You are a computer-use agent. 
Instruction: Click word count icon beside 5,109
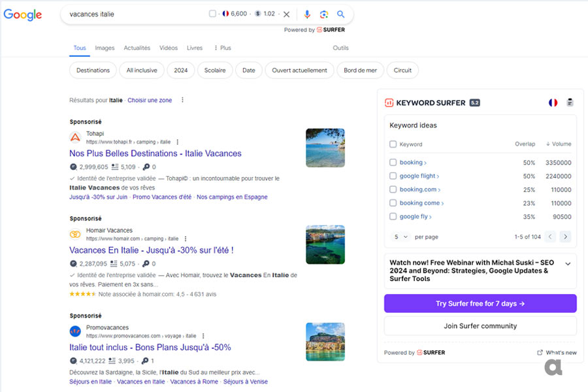pos(115,167)
